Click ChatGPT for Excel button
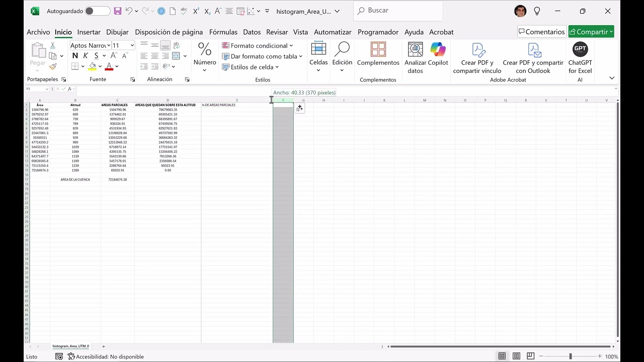The height and width of the screenshot is (362, 644). click(580, 58)
